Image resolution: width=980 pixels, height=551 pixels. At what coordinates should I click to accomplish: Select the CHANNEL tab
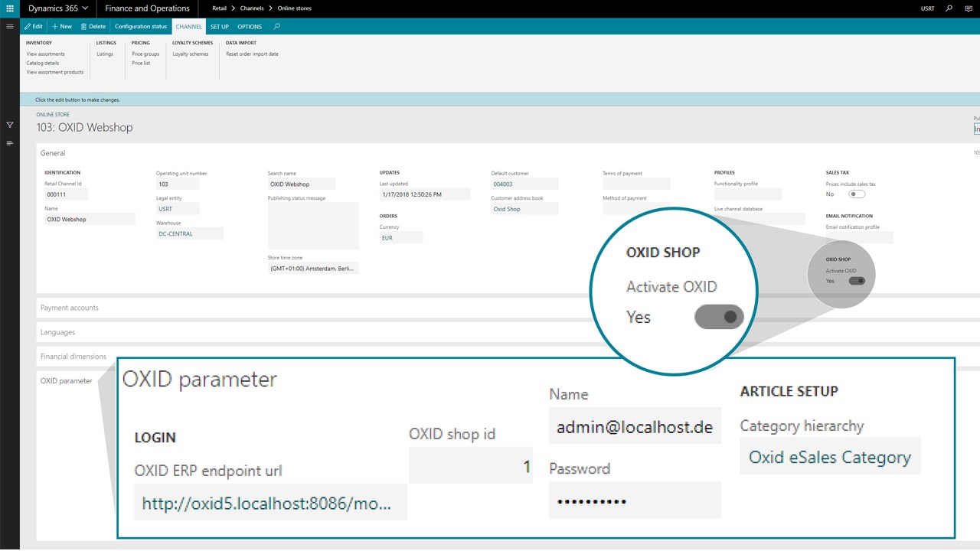click(x=189, y=26)
